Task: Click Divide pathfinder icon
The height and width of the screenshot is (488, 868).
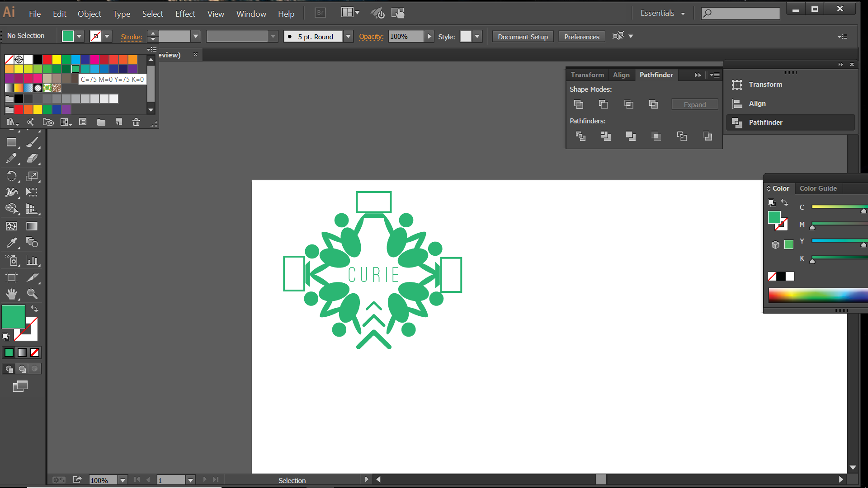Action: point(581,136)
